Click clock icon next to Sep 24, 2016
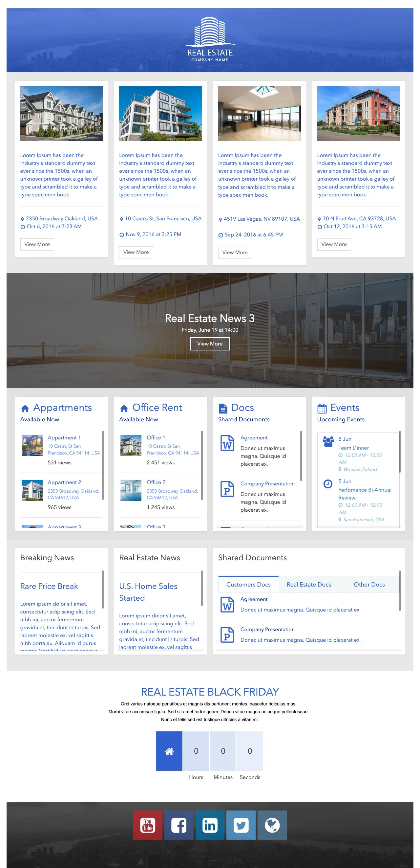This screenshot has height=868, width=420. click(221, 235)
